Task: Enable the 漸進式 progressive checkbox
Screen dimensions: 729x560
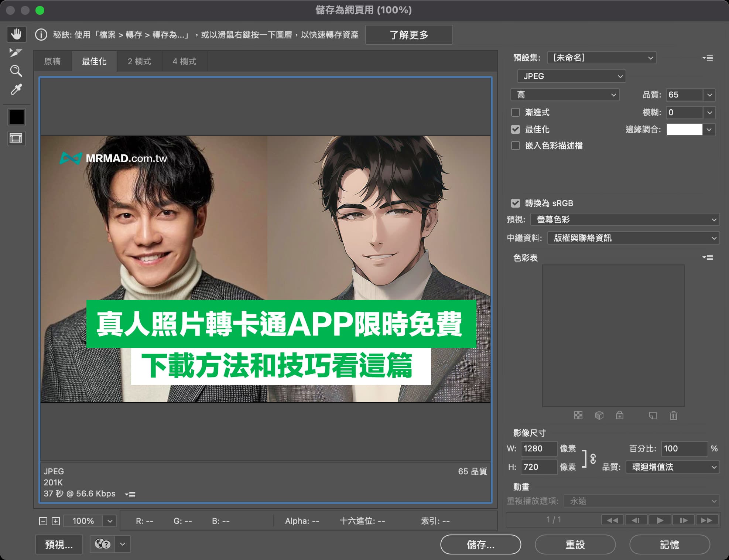Action: [x=516, y=112]
